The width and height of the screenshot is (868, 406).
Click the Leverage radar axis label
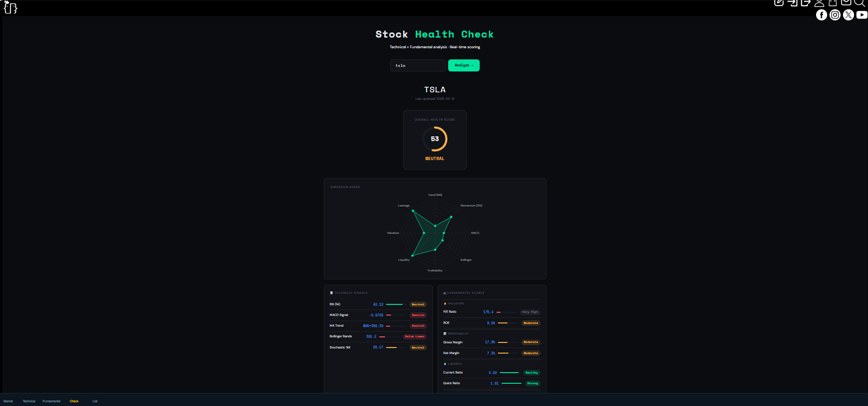pyautogui.click(x=404, y=206)
